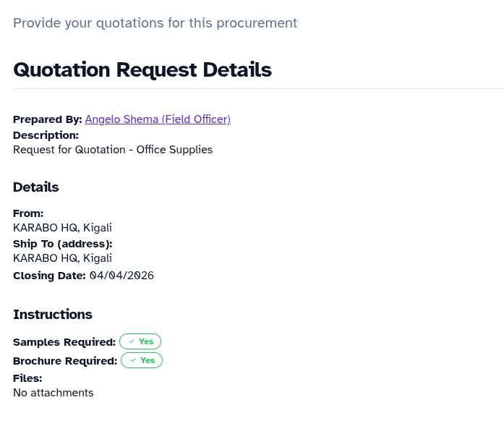Click the From label
Viewport: 504px width, 421px height.
pos(28,213)
